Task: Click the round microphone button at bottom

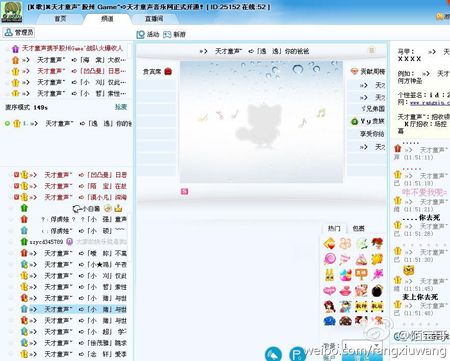Action: coord(273,354)
